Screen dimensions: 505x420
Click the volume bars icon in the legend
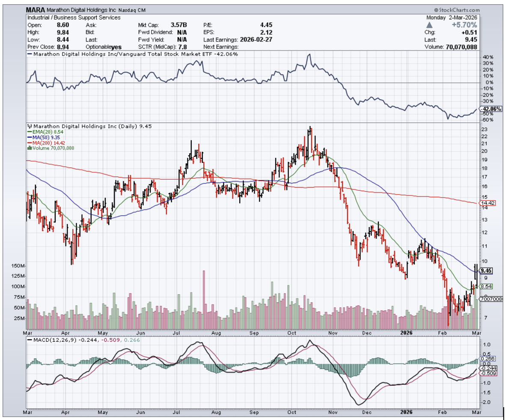29,148
